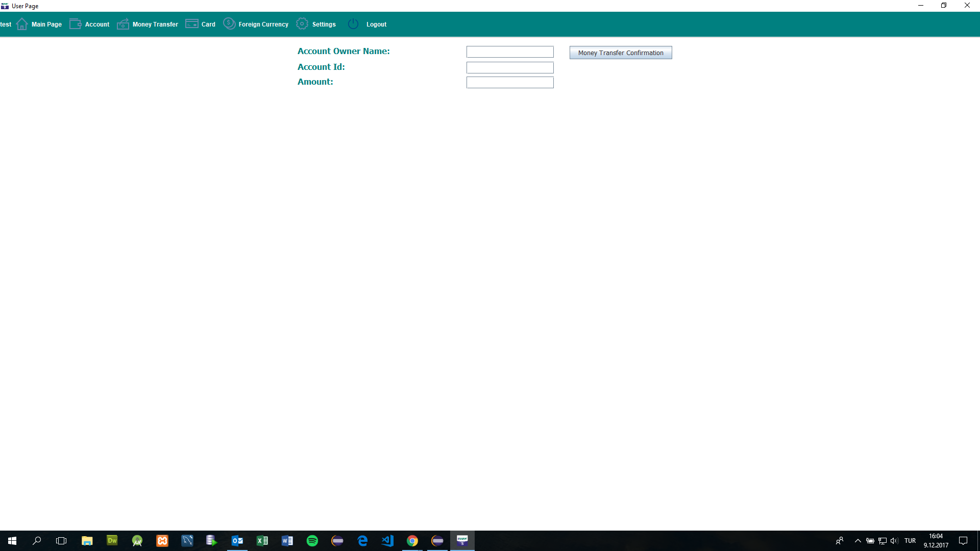The width and height of the screenshot is (980, 551).
Task: Open Microsoft Outlook from taskbar
Action: tap(237, 541)
